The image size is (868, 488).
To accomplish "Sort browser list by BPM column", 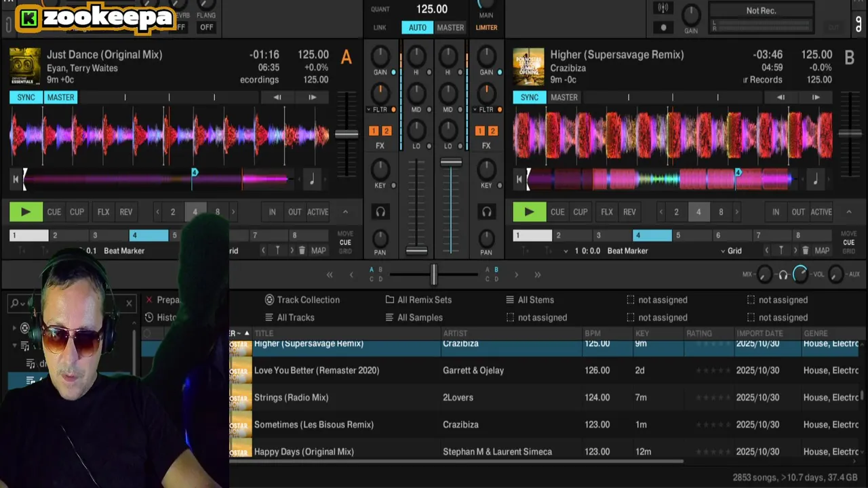I will click(x=593, y=333).
